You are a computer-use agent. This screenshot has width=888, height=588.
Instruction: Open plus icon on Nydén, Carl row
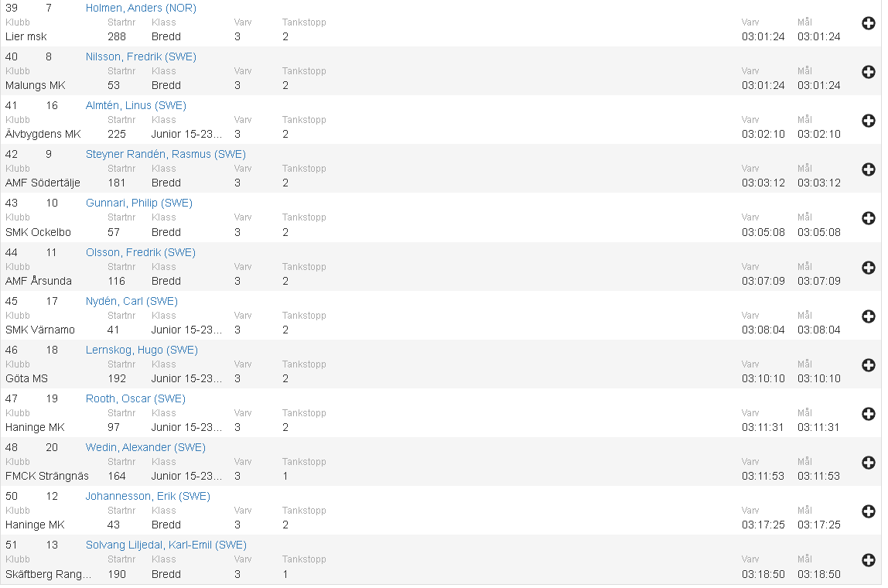868,316
